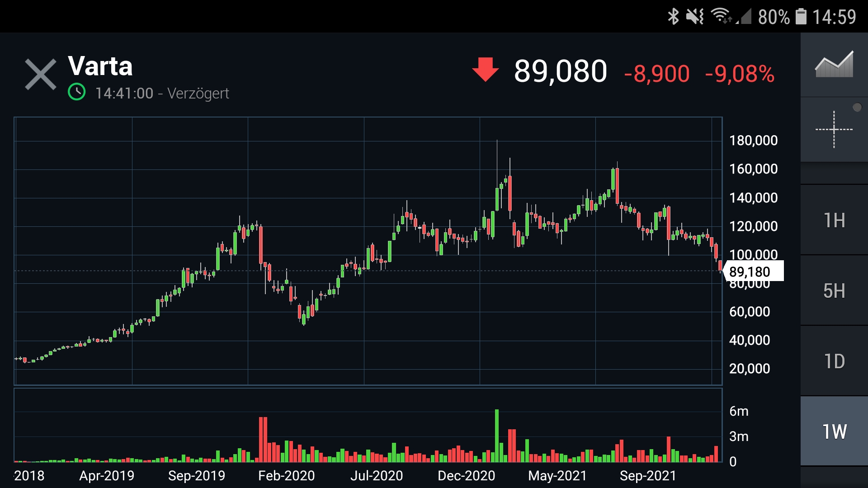Switch to the 1D interval
This screenshot has width=868, height=488.
tap(834, 361)
